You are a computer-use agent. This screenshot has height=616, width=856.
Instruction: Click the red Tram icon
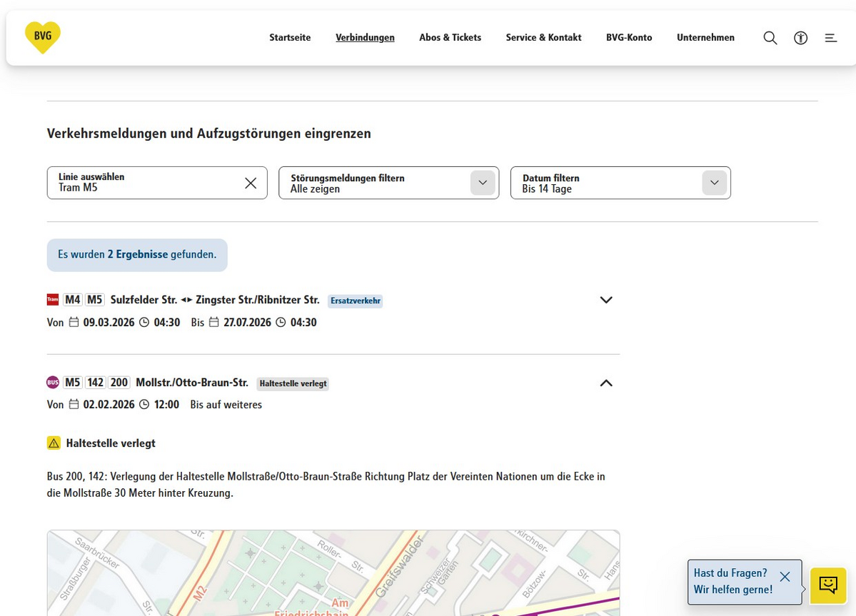(x=53, y=300)
